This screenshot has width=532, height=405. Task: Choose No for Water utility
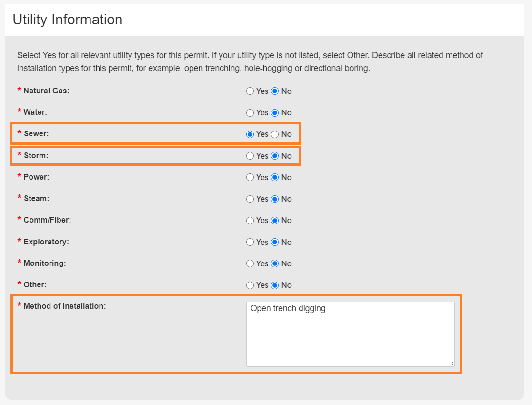point(275,113)
